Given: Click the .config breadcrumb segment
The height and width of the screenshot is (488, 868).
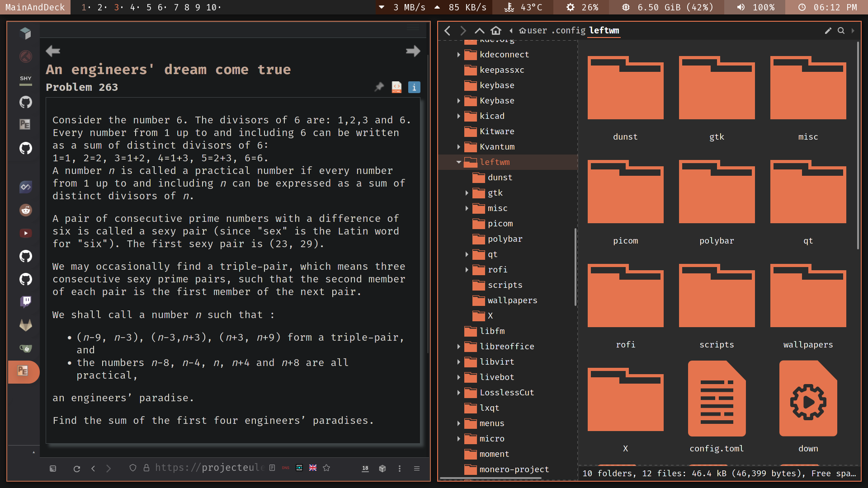Looking at the screenshot, I should pyautogui.click(x=568, y=30).
